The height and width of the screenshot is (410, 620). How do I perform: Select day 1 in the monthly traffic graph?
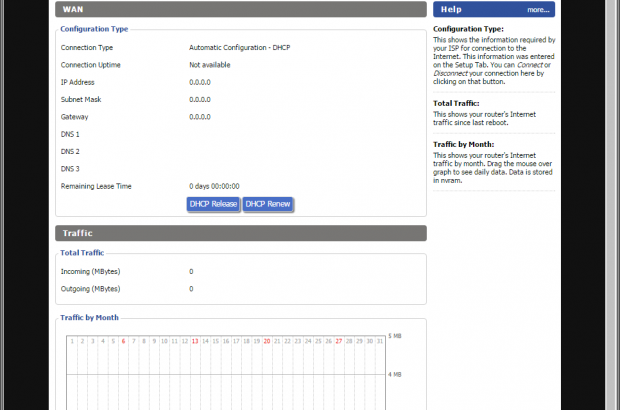point(71,341)
